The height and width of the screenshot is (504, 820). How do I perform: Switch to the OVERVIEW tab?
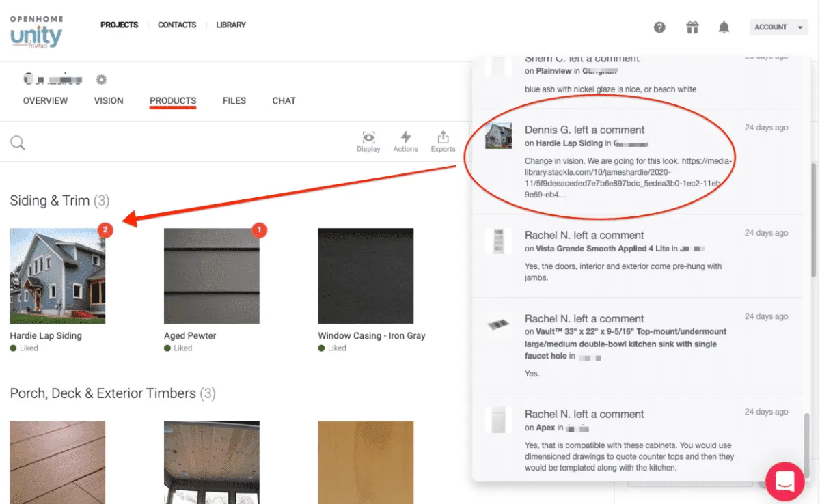(45, 100)
